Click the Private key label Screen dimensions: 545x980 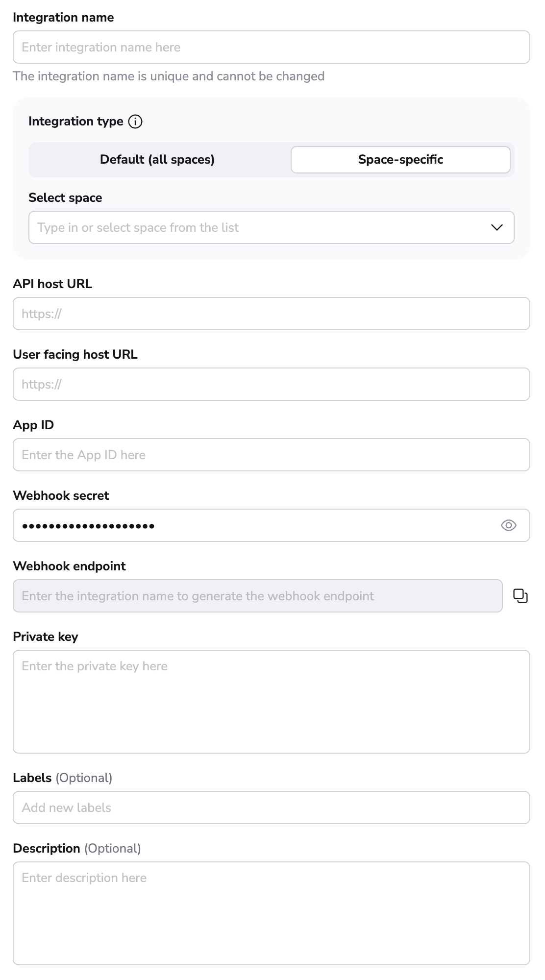click(x=46, y=637)
